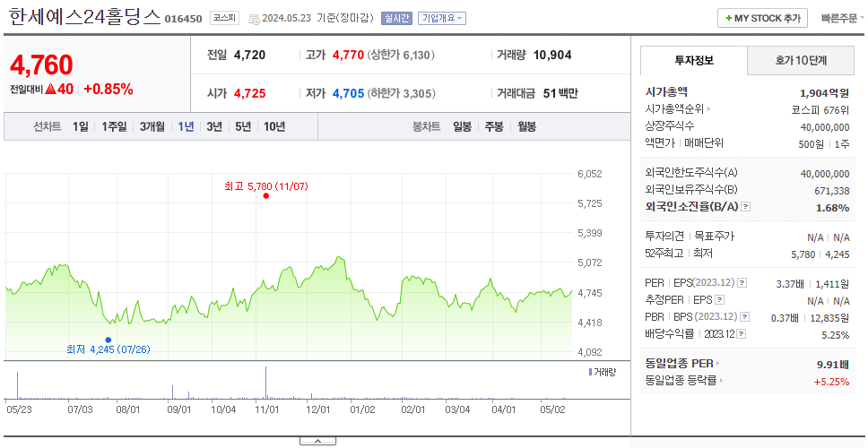Click the 저가 value 4,705
The height and width of the screenshot is (448, 868).
[x=348, y=93]
